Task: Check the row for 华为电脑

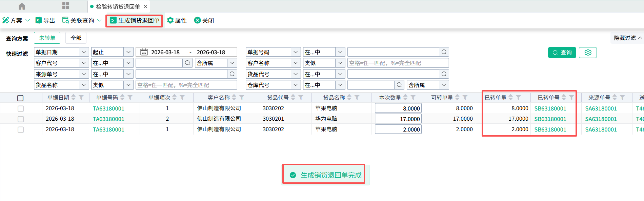Action: (x=21, y=119)
